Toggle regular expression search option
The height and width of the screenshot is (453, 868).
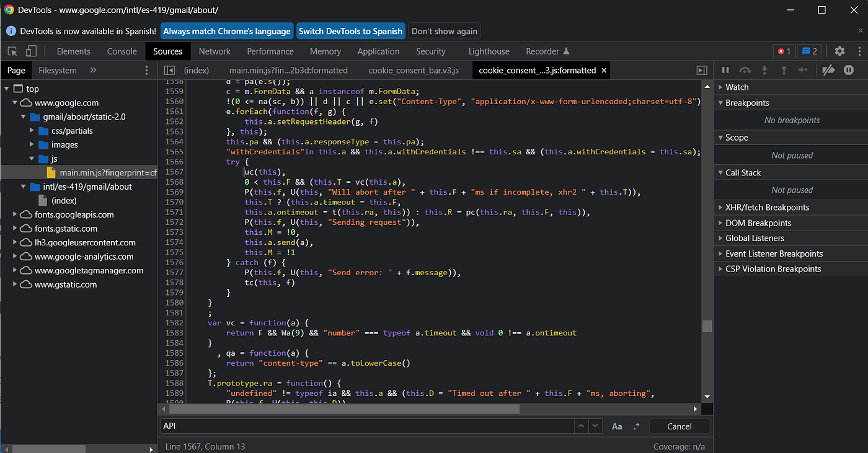click(637, 426)
